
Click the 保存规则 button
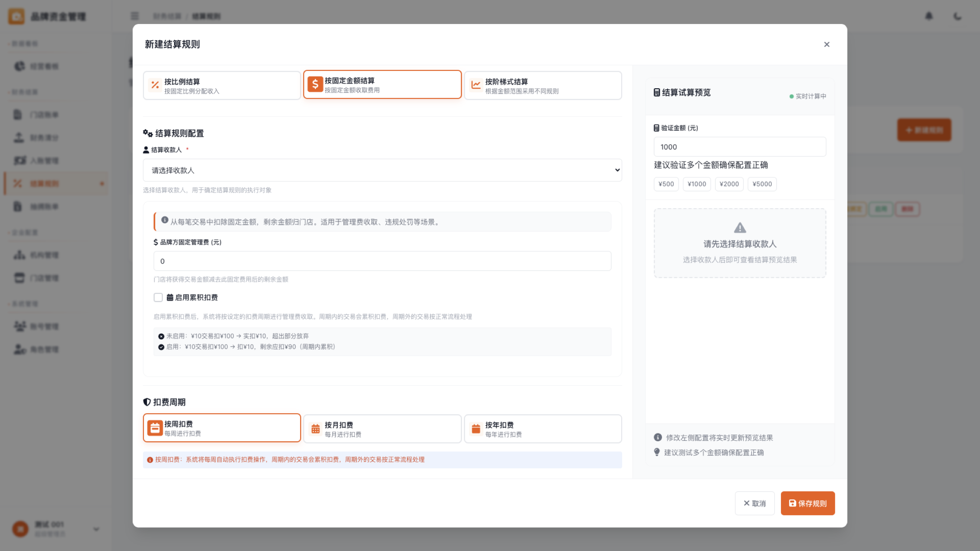coord(808,503)
